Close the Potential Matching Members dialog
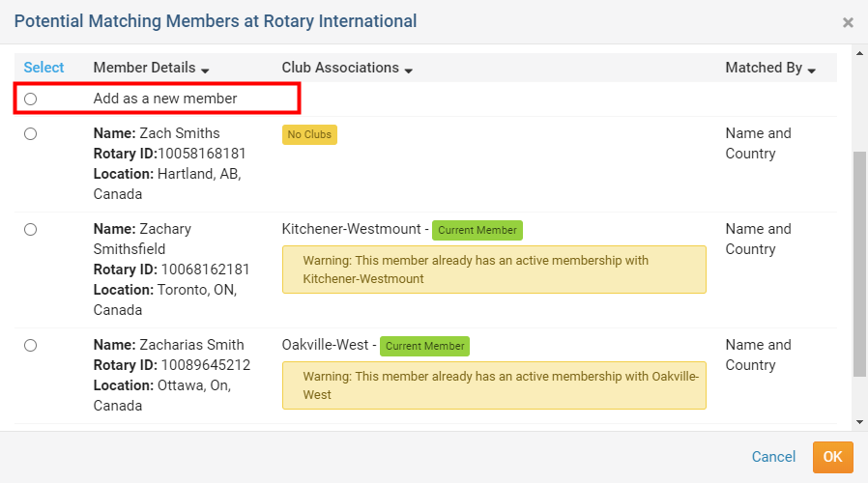The width and height of the screenshot is (868, 483). pyautogui.click(x=848, y=22)
